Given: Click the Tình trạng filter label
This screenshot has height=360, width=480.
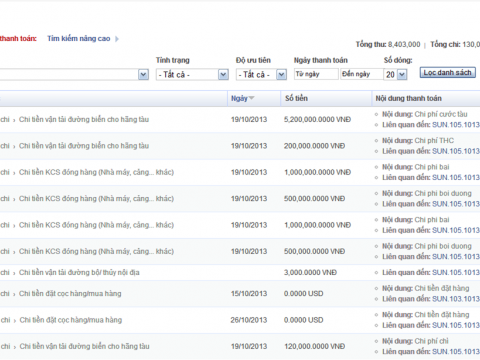Looking at the screenshot, I should pyautogui.click(x=173, y=60).
